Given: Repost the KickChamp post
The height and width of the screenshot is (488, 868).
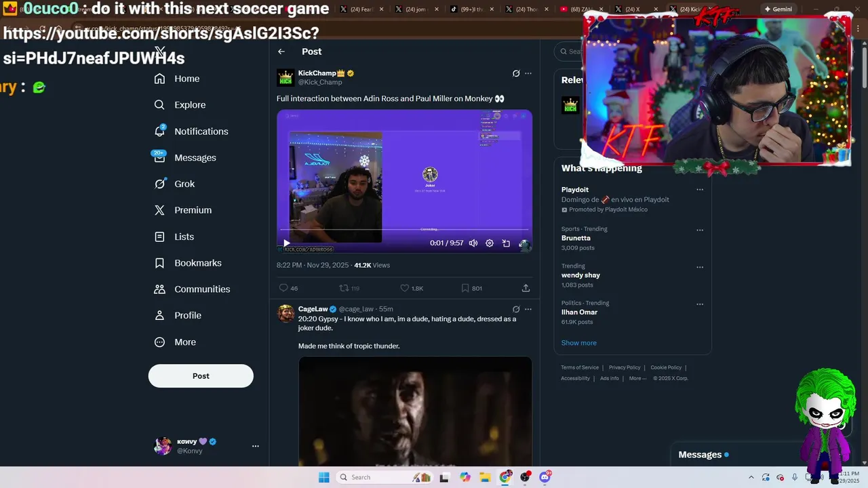Looking at the screenshot, I should (349, 288).
